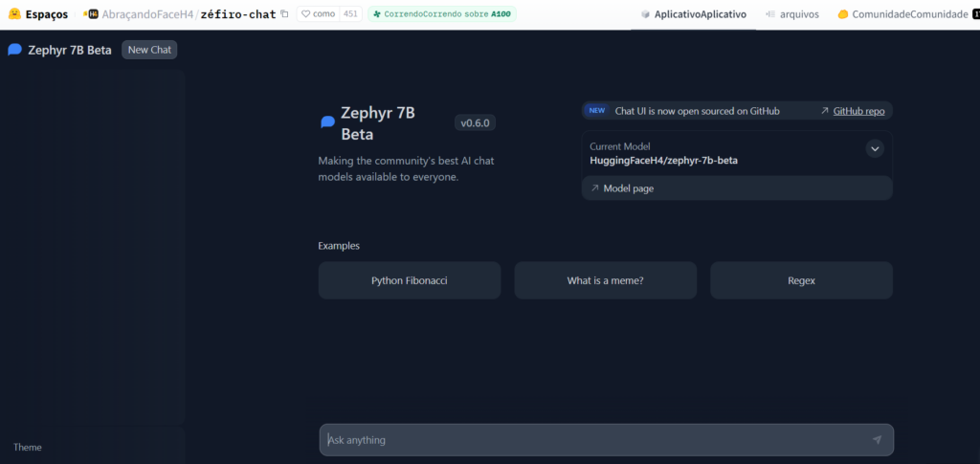Click the 451 likes count
The image size is (980, 464).
coord(350,13)
